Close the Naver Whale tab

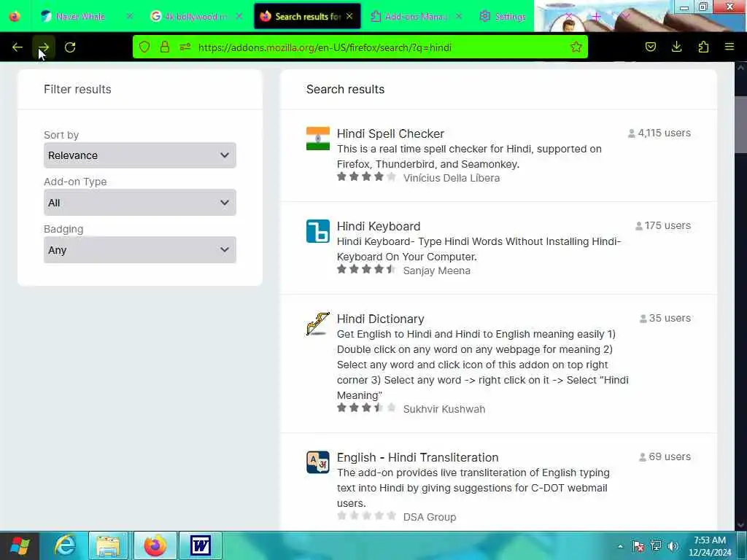coord(130,16)
